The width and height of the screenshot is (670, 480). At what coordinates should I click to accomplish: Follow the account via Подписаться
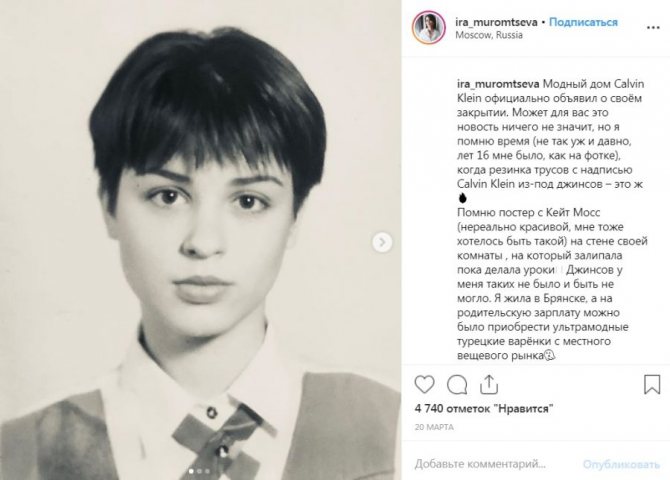pyautogui.click(x=583, y=22)
